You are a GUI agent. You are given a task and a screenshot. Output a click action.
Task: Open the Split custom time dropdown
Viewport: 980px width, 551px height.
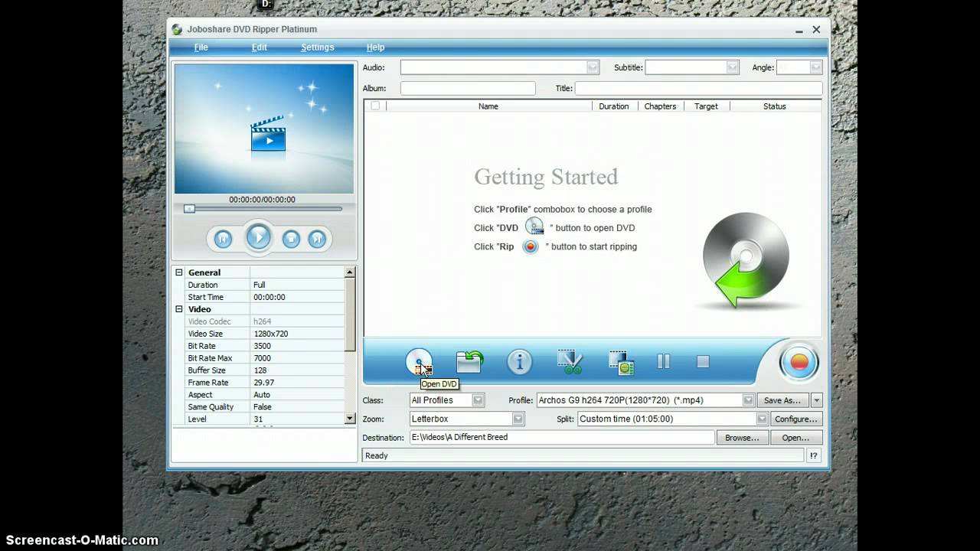[x=762, y=419]
